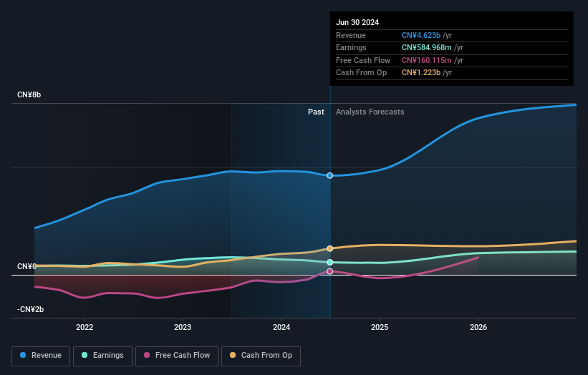Screen dimensions: 588x375
Task: Click the CN¥584.968m earnings value
Action: (427, 47)
